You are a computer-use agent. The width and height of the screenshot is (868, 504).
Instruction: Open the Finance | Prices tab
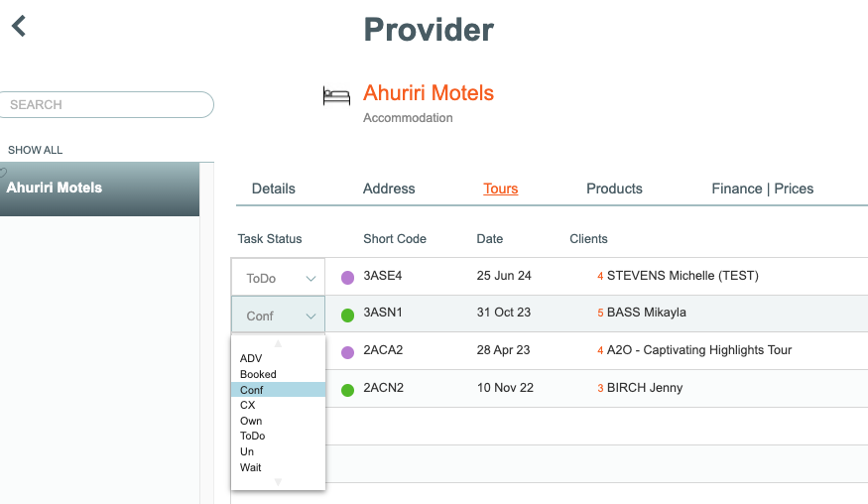[x=762, y=189]
